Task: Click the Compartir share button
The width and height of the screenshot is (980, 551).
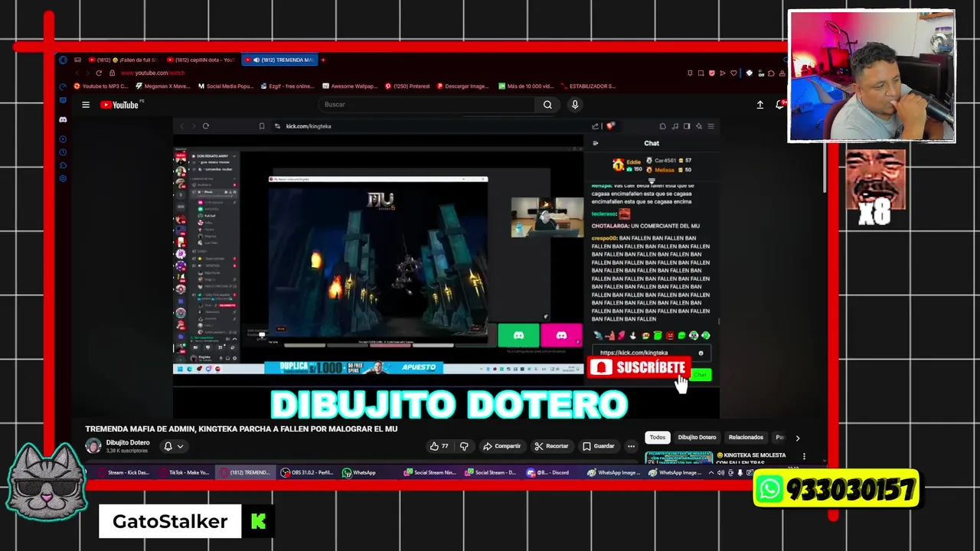Action: tap(502, 446)
